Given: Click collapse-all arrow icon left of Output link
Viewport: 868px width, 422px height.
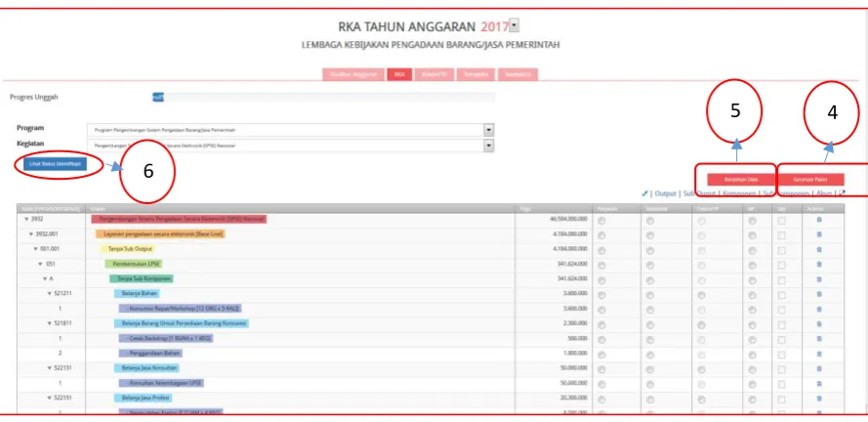Looking at the screenshot, I should 644,193.
